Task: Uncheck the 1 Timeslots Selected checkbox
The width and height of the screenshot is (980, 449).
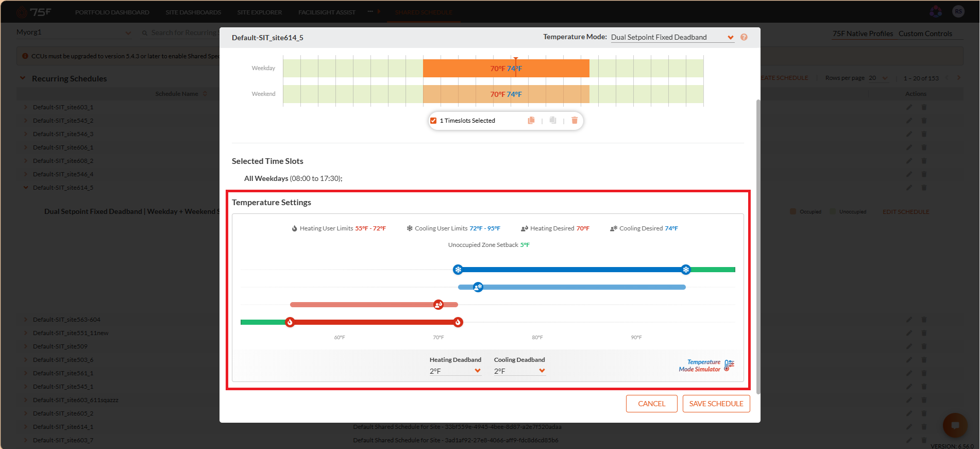Action: point(433,121)
